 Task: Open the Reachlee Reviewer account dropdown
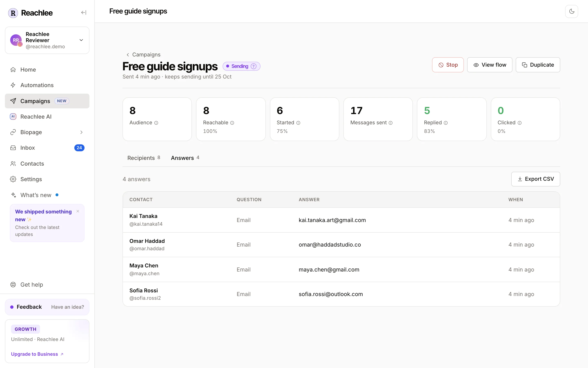(x=47, y=40)
